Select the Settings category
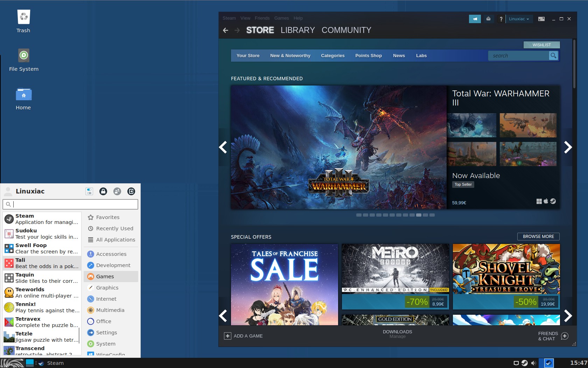 tap(111, 333)
